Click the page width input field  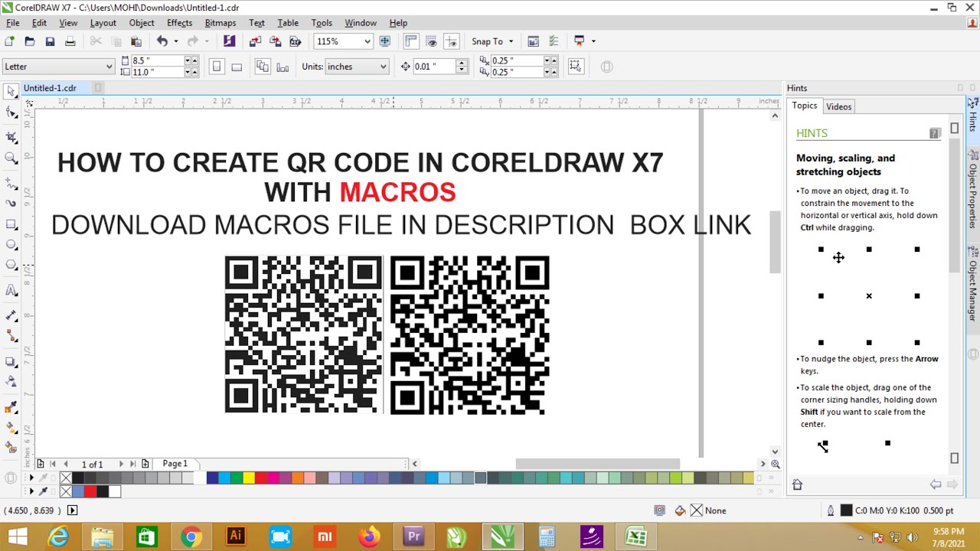coord(158,60)
